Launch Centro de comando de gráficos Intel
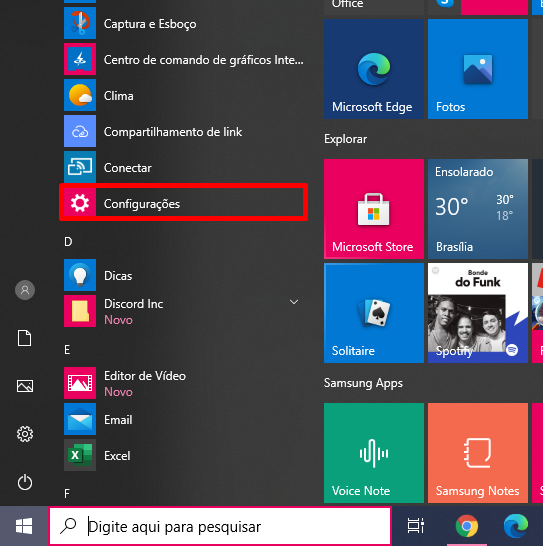543x546 pixels. pos(184,60)
